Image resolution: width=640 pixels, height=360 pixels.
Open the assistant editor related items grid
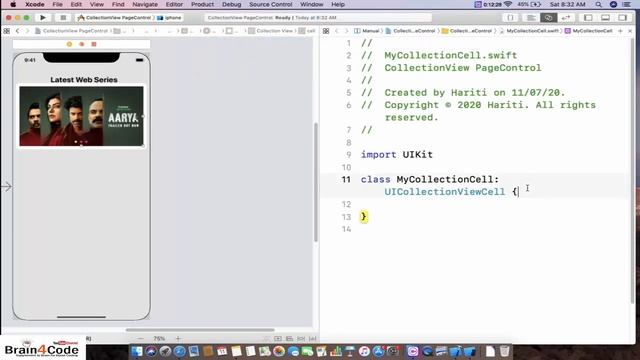point(326,31)
